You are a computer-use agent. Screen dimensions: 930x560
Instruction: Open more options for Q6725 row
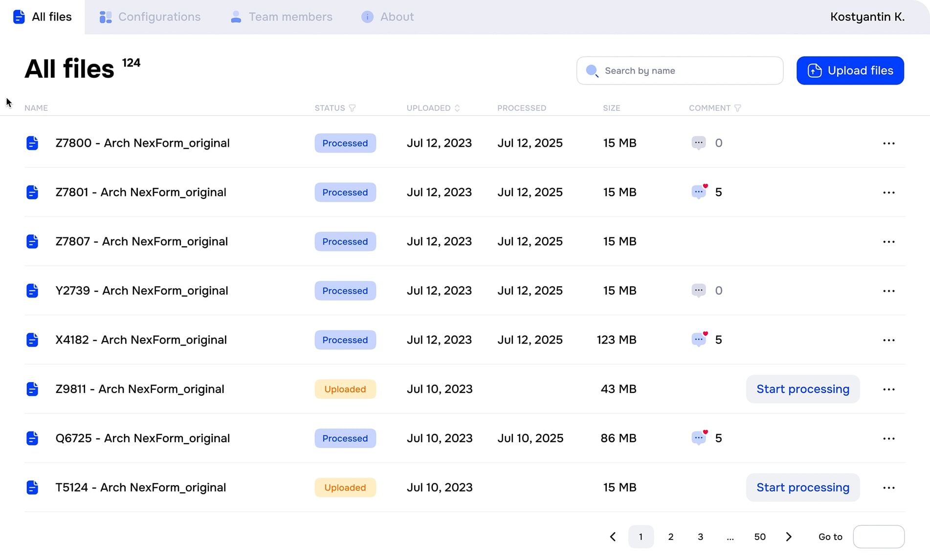(x=888, y=438)
